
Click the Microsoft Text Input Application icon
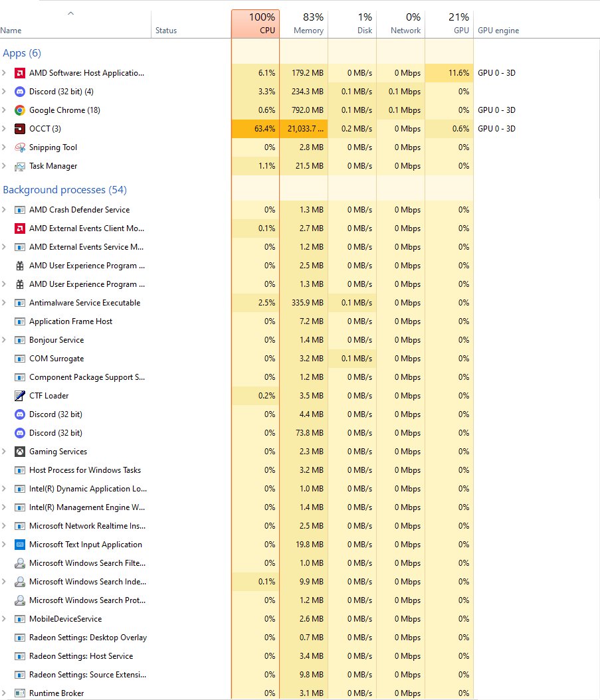click(x=20, y=545)
